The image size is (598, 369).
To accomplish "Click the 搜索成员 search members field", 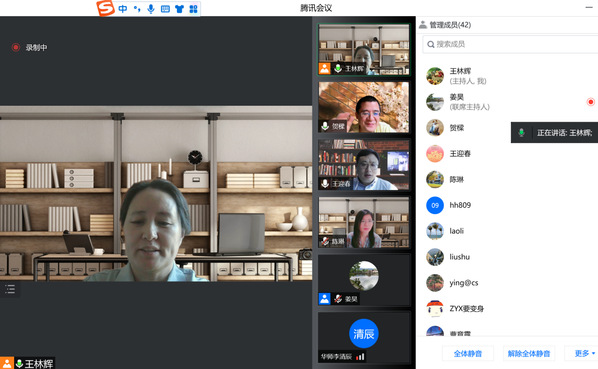I will point(510,44).
